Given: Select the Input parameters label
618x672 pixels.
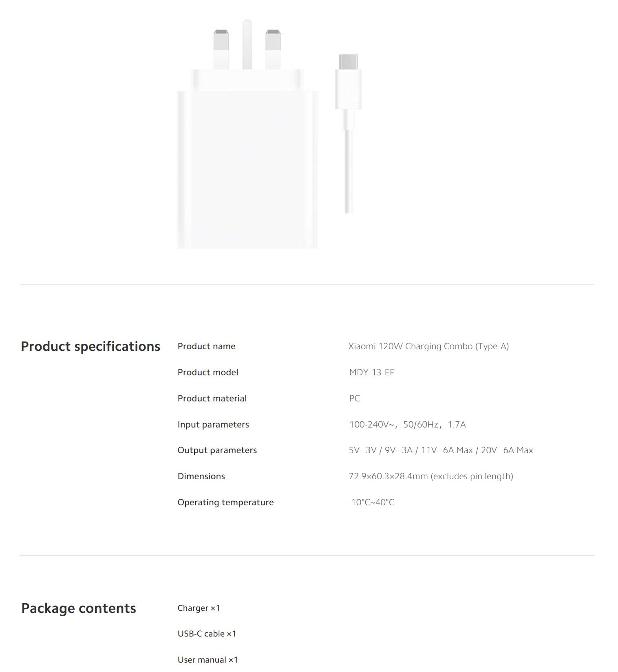Looking at the screenshot, I should (x=213, y=425).
